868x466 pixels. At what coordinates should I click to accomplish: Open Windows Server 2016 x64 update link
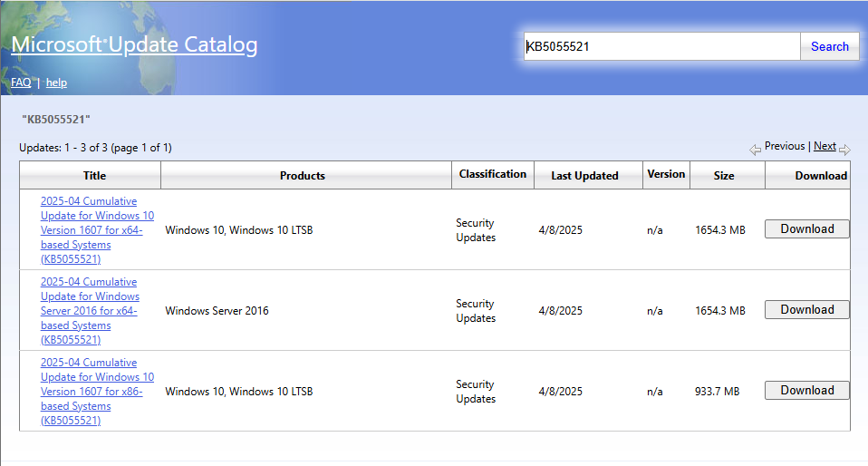click(x=90, y=311)
